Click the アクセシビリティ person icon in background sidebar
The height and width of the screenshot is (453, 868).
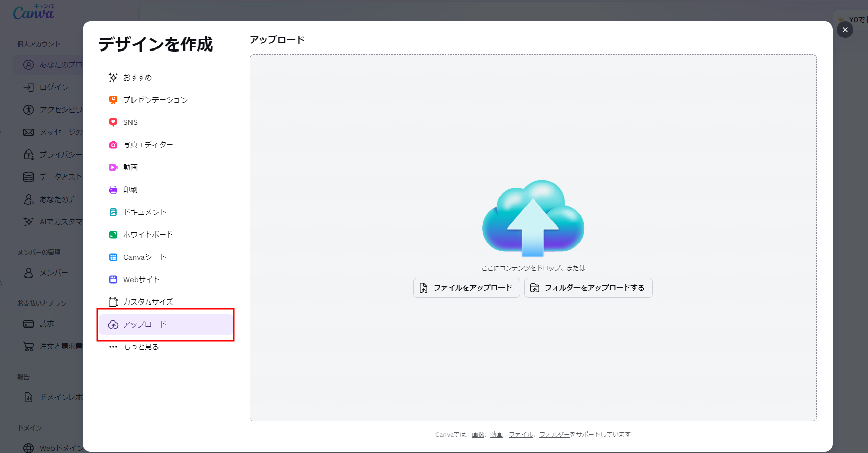coord(29,110)
